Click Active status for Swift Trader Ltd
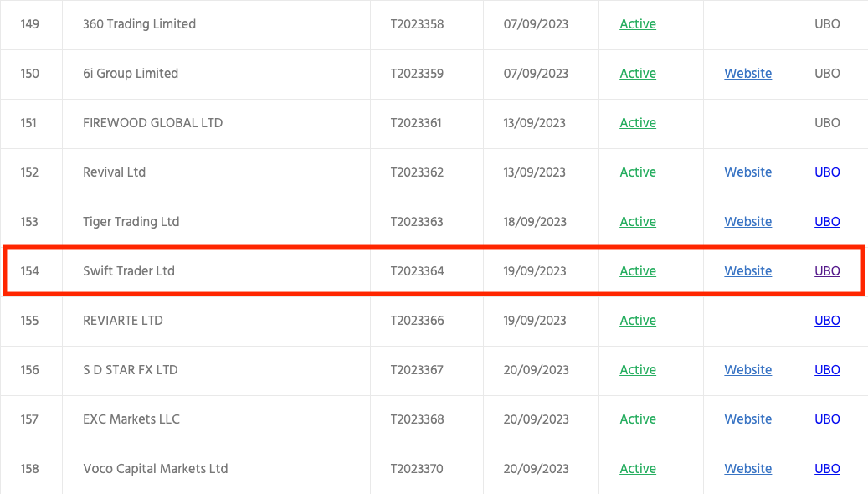Screen dimensions: 868x494 638,270
